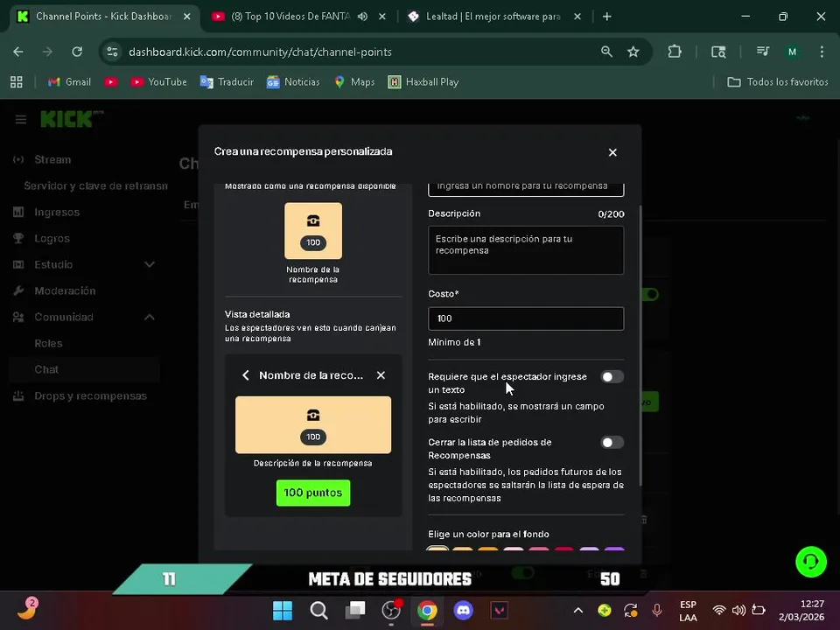The image size is (840, 630).
Task: Click the reward name input field
Action: pos(526,188)
